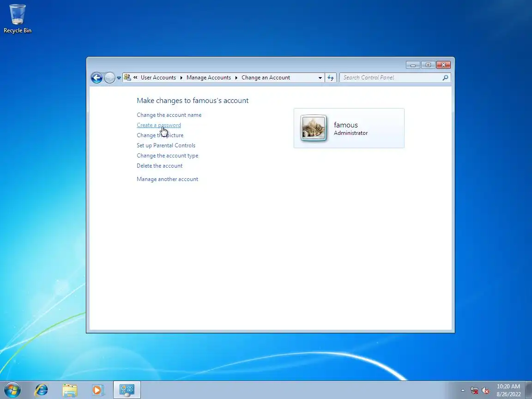Click Make changes to famous's account heading
The width and height of the screenshot is (532, 399).
(193, 100)
